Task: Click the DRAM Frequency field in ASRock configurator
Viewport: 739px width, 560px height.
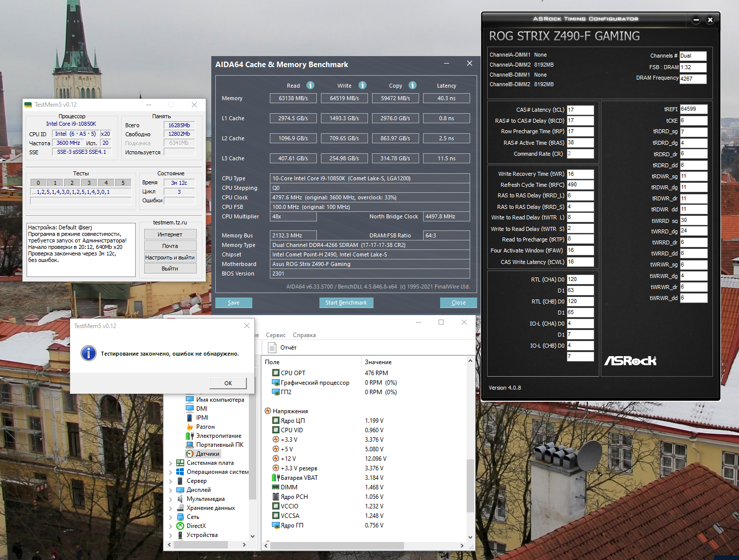Action: click(693, 79)
